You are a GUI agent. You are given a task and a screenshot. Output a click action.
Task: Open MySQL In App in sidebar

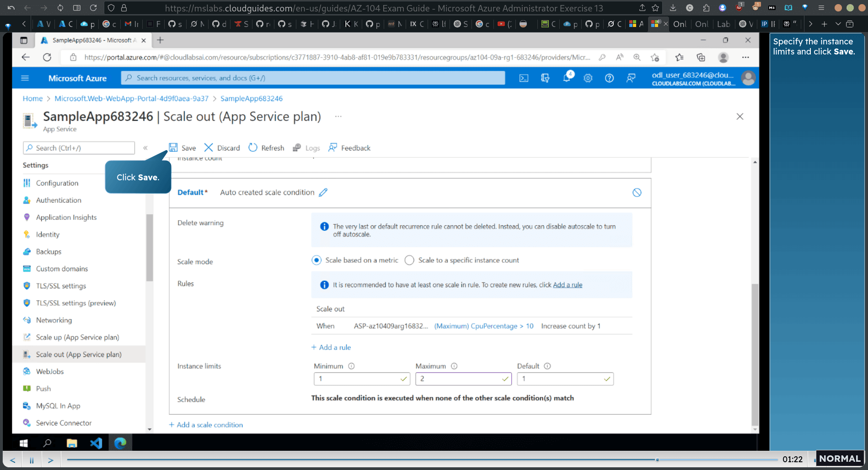coord(58,406)
